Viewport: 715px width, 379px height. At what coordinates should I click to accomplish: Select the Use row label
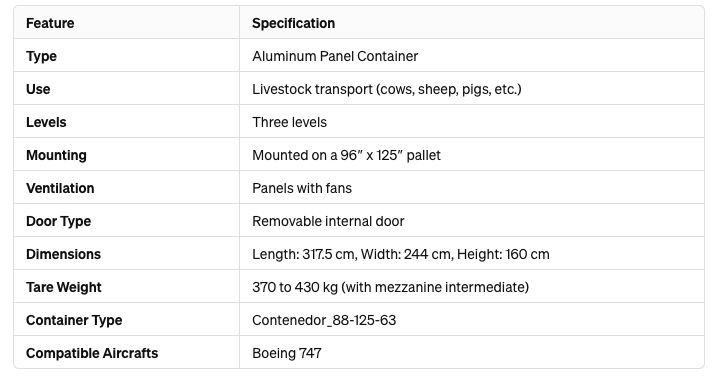(x=38, y=89)
